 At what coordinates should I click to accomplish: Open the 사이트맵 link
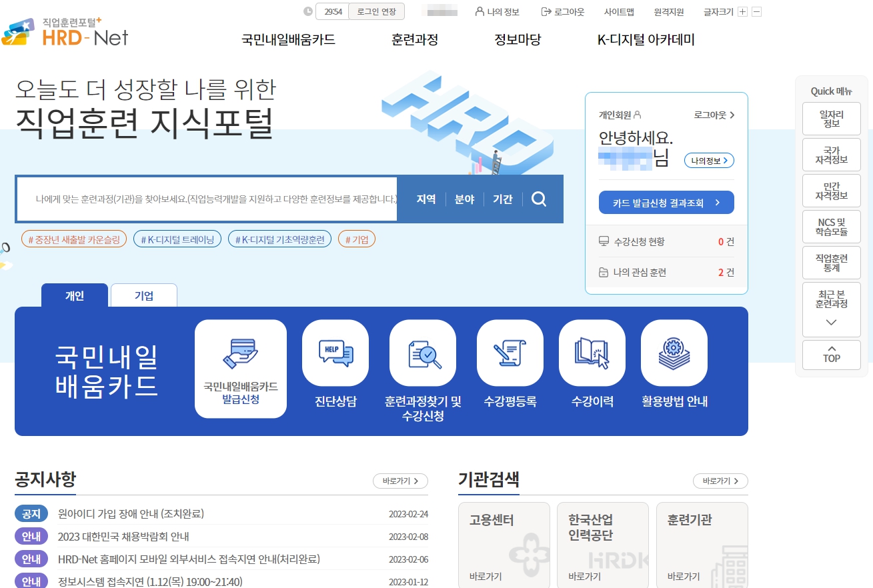tap(619, 11)
